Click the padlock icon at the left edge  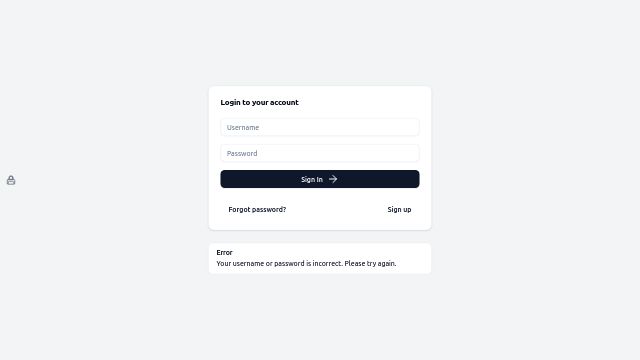[x=11, y=180]
